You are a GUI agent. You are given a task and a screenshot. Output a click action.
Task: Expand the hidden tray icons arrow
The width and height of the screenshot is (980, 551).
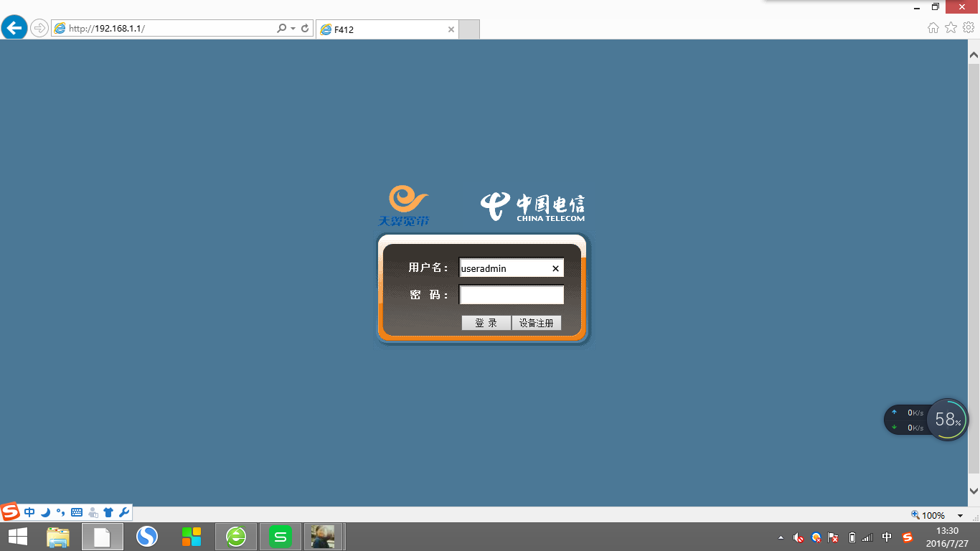(781, 537)
